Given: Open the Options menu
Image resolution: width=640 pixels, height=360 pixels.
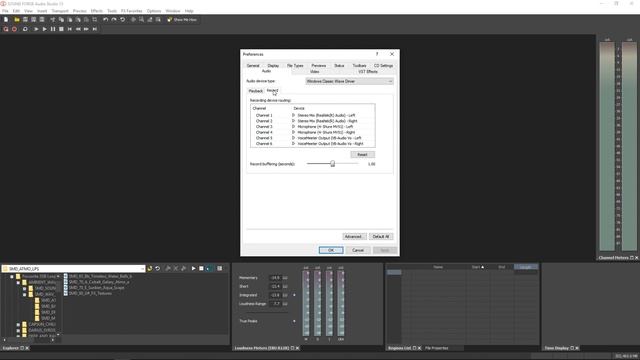Looking at the screenshot, I should pyautogui.click(x=154, y=11).
